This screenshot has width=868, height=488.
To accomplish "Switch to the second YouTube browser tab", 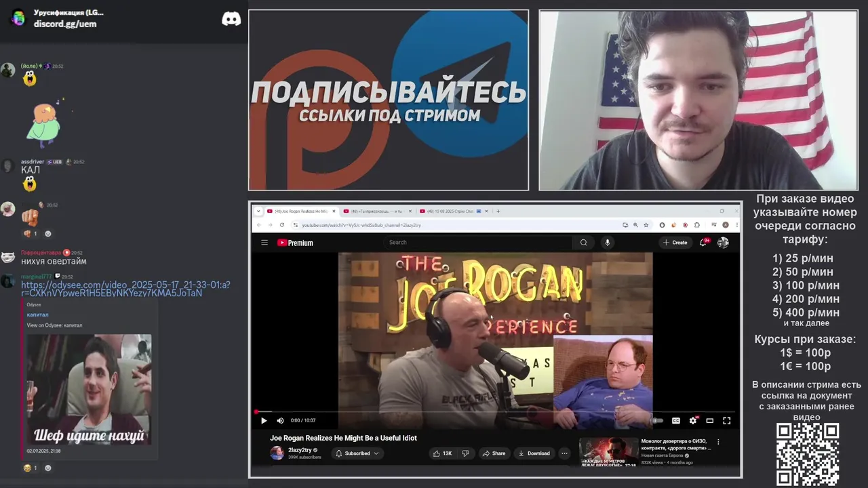I will (x=377, y=211).
